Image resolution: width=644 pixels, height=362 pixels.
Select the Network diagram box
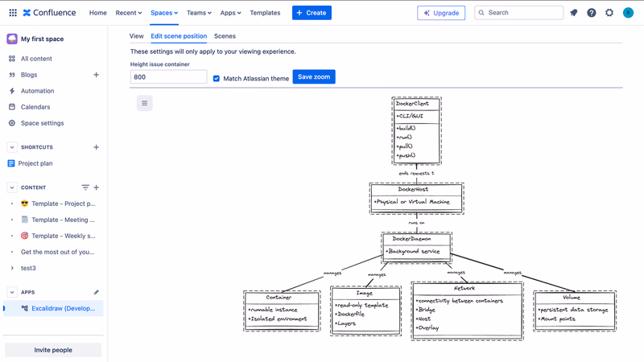pos(468,311)
